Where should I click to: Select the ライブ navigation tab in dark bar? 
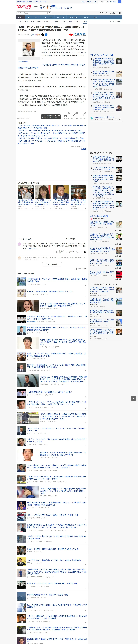pyautogui.click(x=37, y=17)
